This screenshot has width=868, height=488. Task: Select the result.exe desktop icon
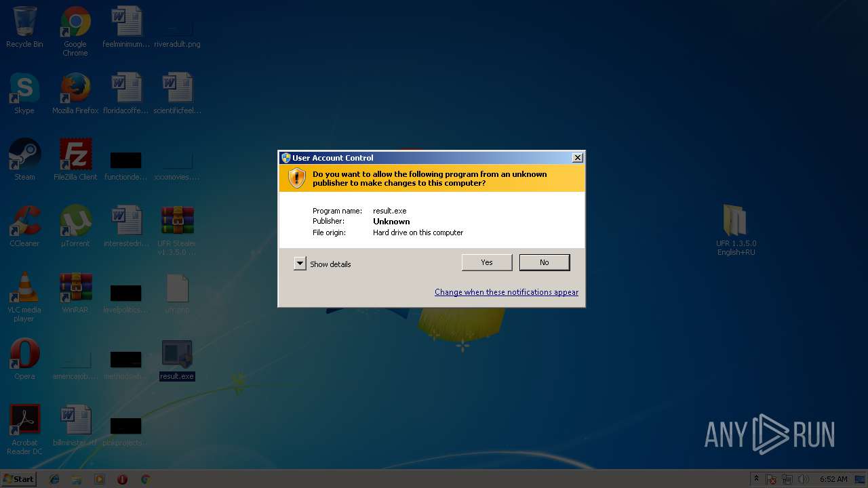point(177,359)
